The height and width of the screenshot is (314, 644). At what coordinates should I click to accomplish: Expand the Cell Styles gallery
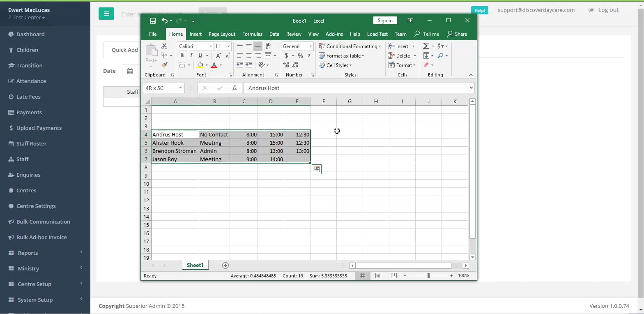click(335, 65)
